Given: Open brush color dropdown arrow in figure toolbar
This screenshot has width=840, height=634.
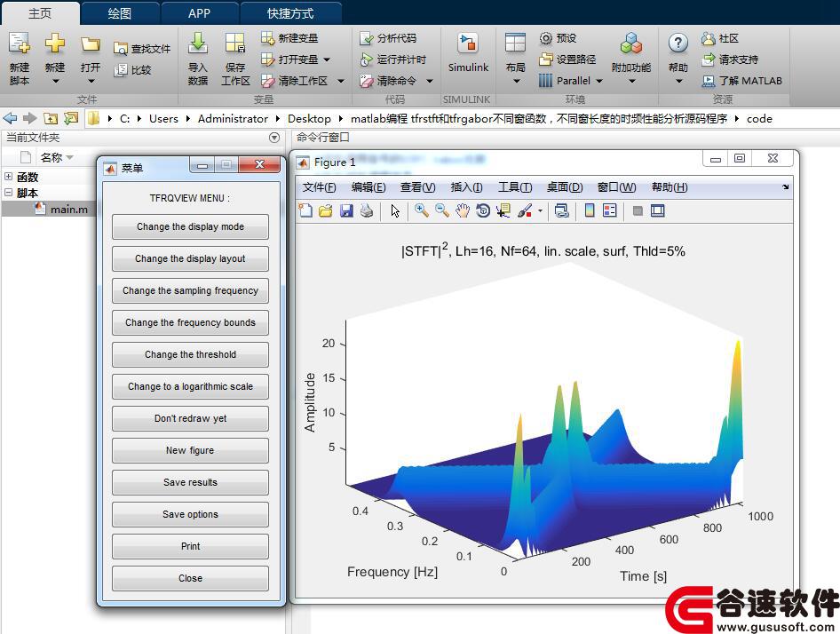Looking at the screenshot, I should [x=540, y=210].
